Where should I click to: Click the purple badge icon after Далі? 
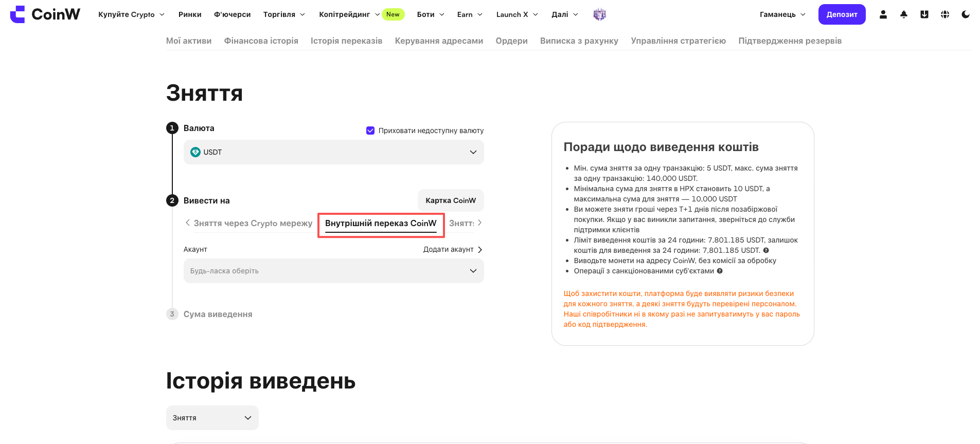click(600, 14)
